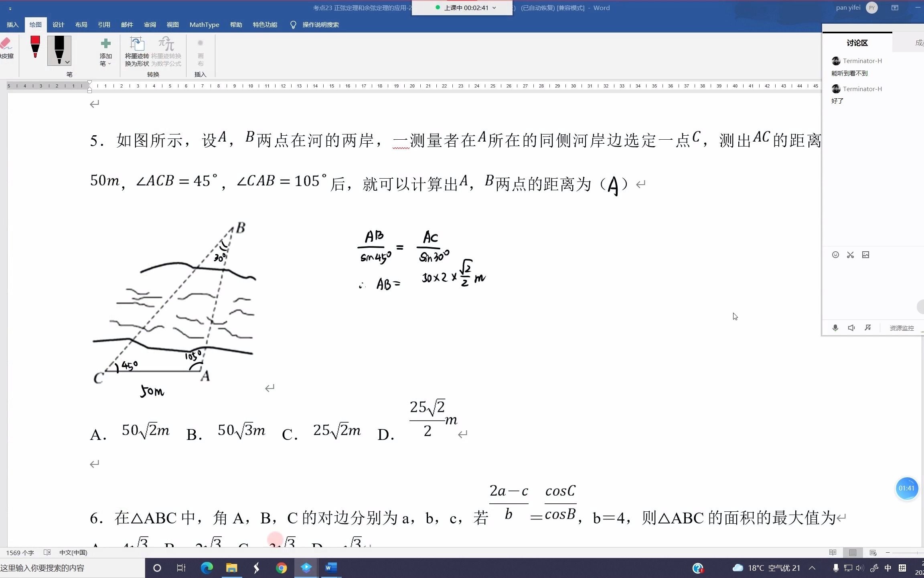The width and height of the screenshot is (924, 578).
Task: Click the speaker audio icon in discussion
Action: (x=851, y=328)
